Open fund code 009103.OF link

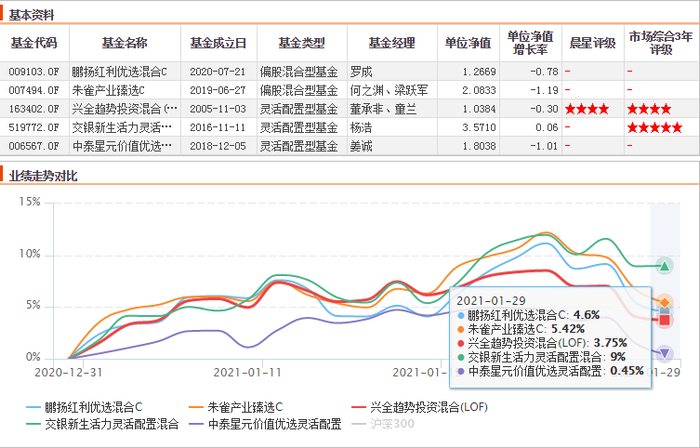coord(34,71)
